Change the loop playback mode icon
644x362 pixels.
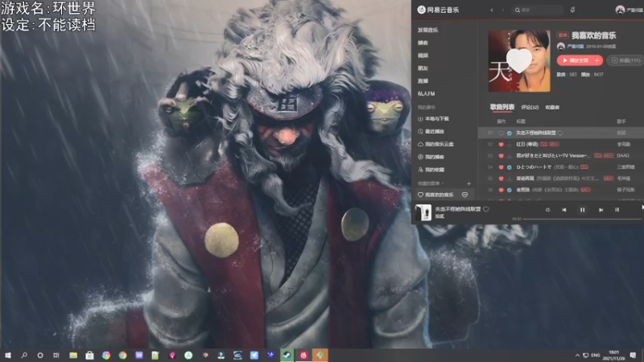(x=547, y=210)
